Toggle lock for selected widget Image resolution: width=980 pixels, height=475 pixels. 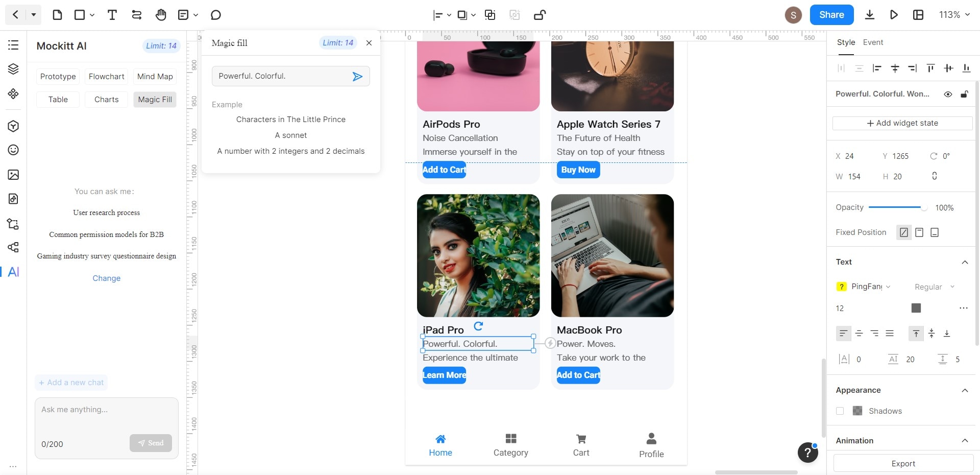click(964, 94)
